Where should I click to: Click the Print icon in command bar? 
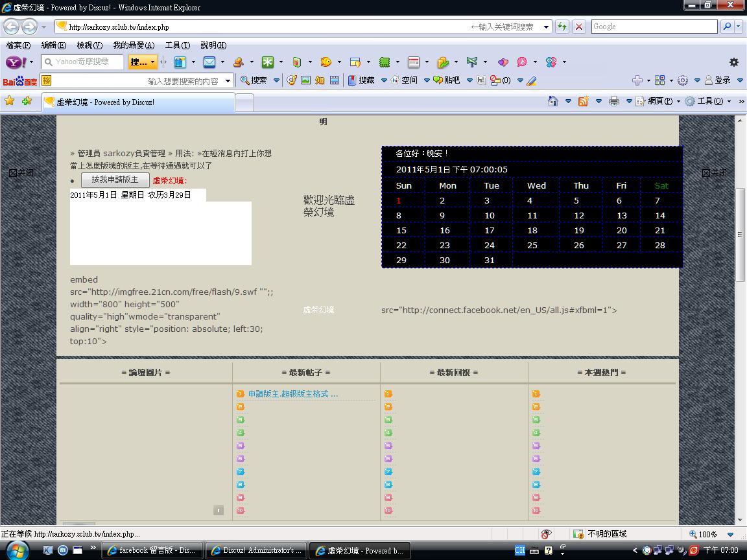pos(613,101)
